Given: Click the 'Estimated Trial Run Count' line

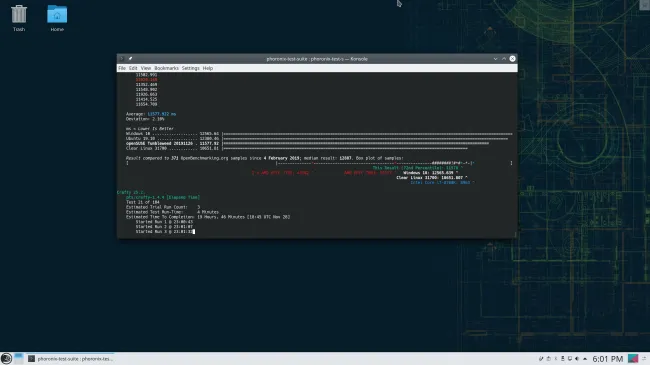Looking at the screenshot, I should click(163, 207).
